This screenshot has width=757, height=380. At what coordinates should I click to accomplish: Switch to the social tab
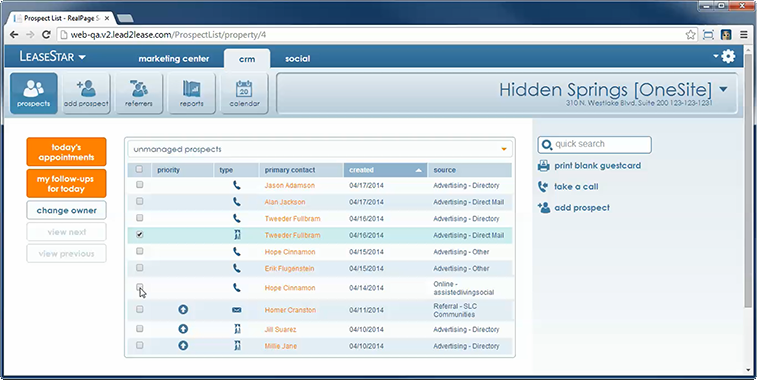(x=297, y=59)
